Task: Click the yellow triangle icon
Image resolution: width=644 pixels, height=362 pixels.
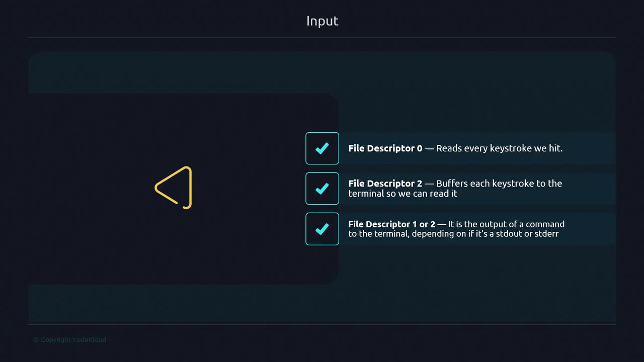Action: click(174, 188)
